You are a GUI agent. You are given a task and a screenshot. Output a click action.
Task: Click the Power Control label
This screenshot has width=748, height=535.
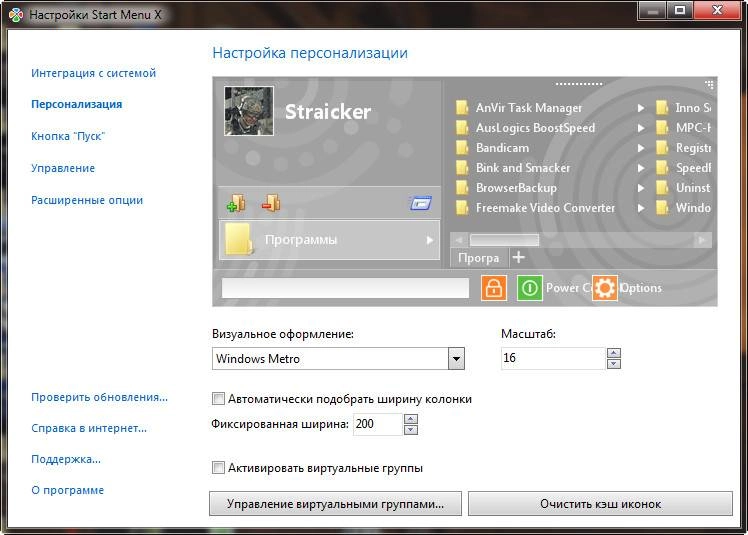pyautogui.click(x=569, y=288)
